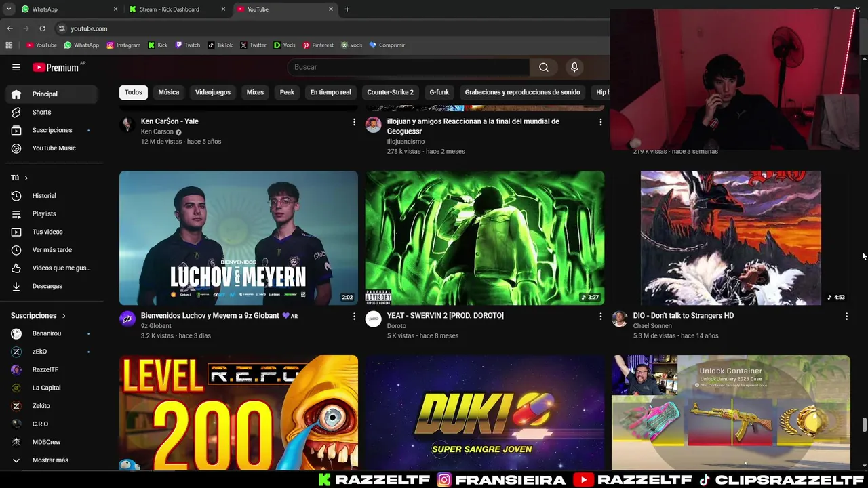Viewport: 868px width, 488px height.
Task: Select the G-funk filter chip
Action: click(x=439, y=92)
